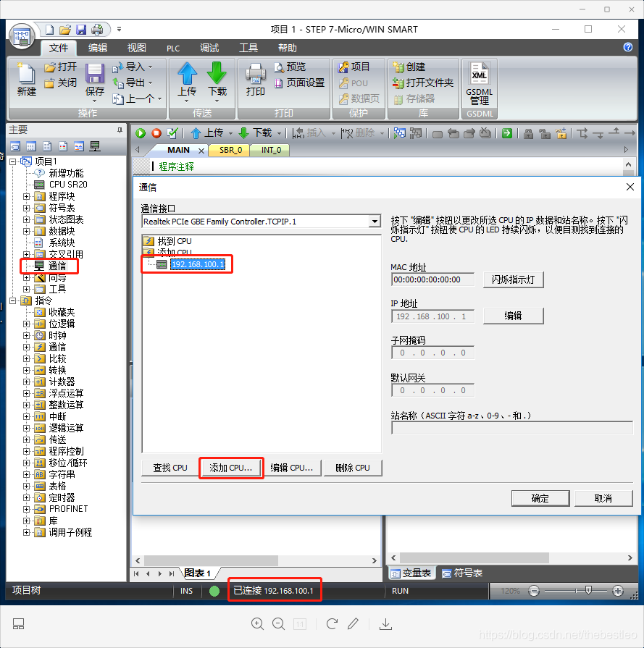Screen dimensions: 644x648
Task: Click the 找到 CPU folder in the dialog
Action: [174, 241]
